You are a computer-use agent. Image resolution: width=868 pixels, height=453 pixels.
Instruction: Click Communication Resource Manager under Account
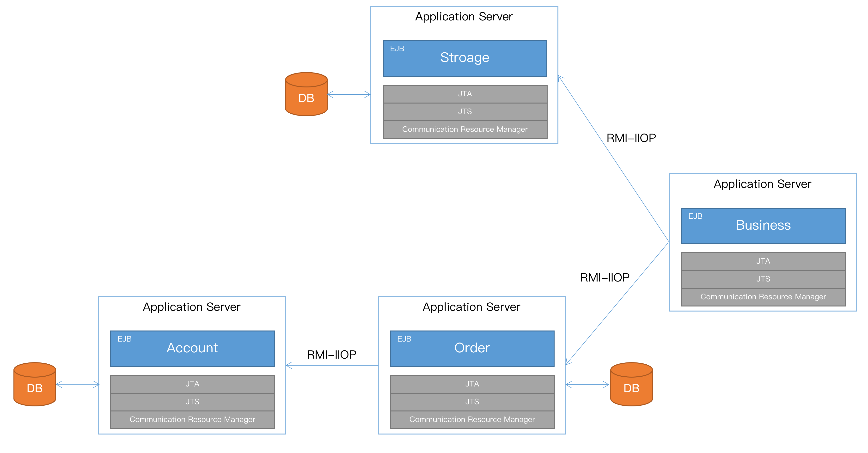192,420
